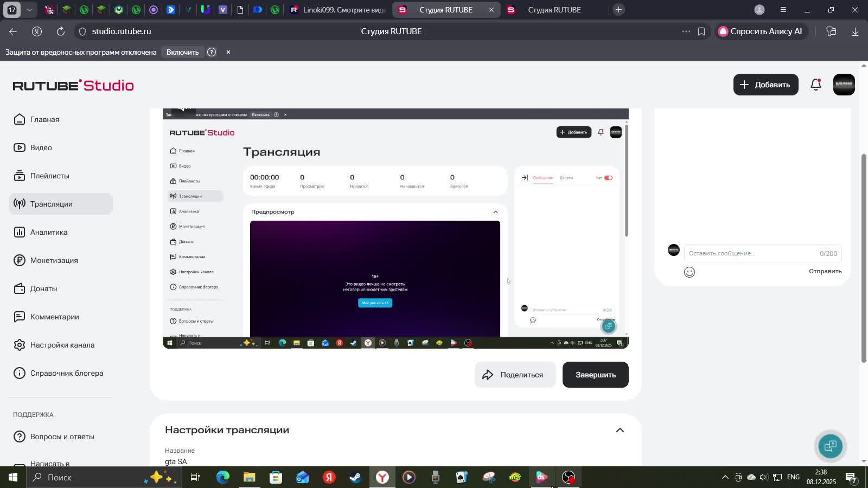Open the address bar three-dot menu
868x488 pixels.
point(686,31)
